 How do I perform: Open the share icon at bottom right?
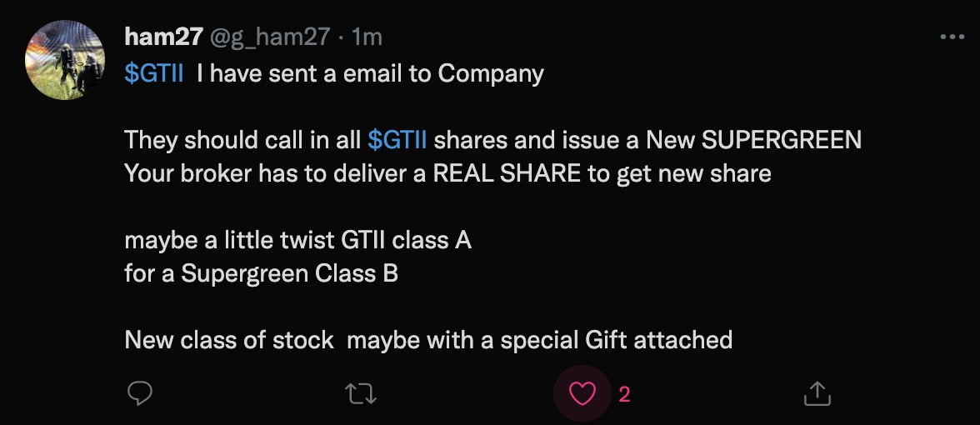pos(817,393)
